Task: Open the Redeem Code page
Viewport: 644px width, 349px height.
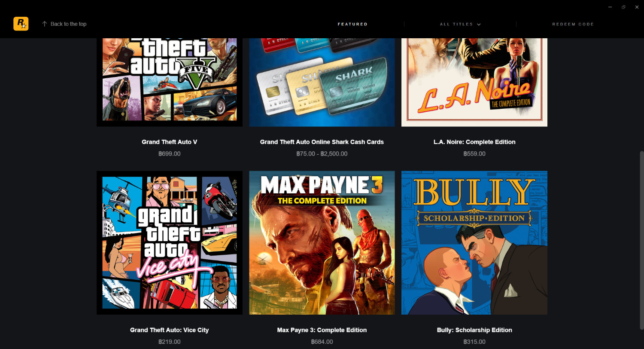Action: (x=573, y=24)
